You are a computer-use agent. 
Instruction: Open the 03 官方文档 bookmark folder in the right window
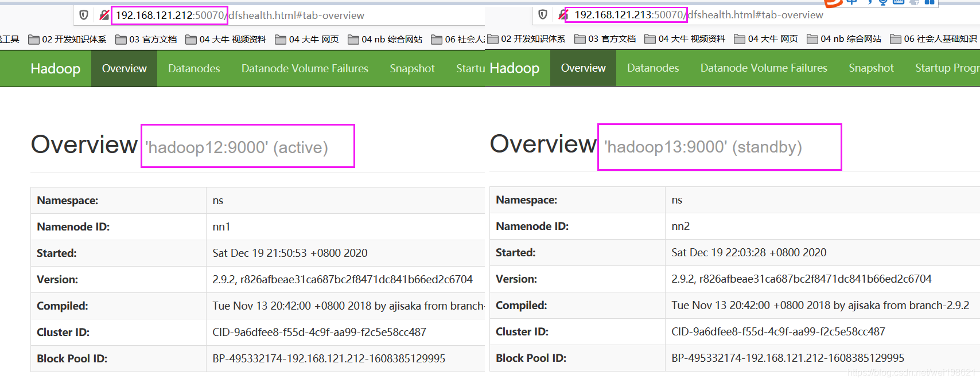click(x=605, y=39)
